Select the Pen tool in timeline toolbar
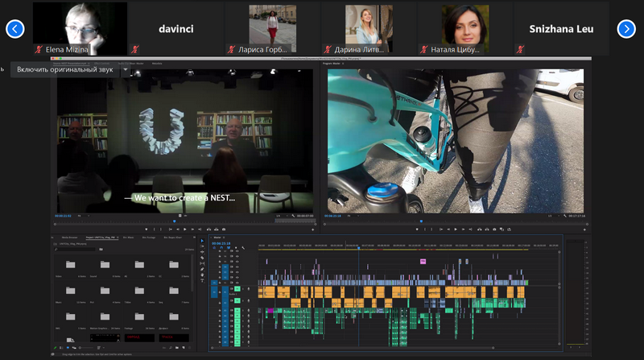Image resolution: width=644 pixels, height=360 pixels. (202, 269)
